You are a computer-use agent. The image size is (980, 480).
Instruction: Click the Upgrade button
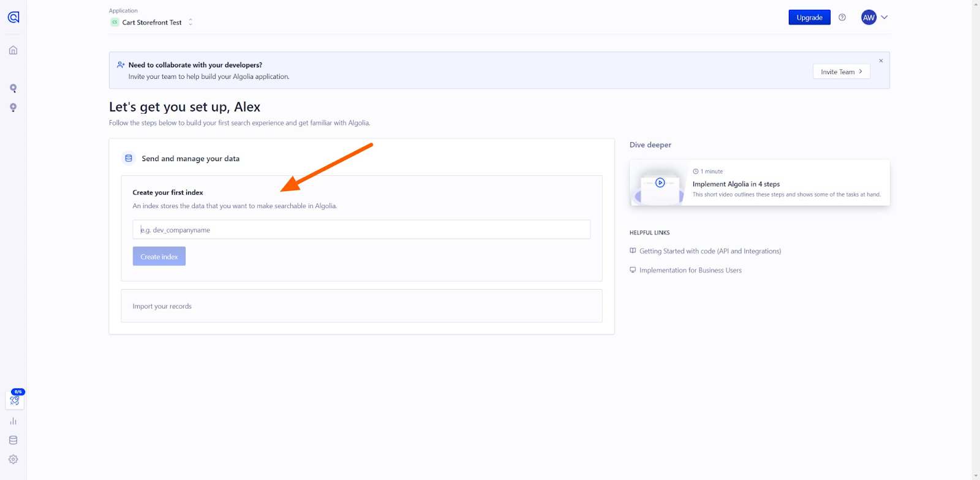tap(809, 17)
